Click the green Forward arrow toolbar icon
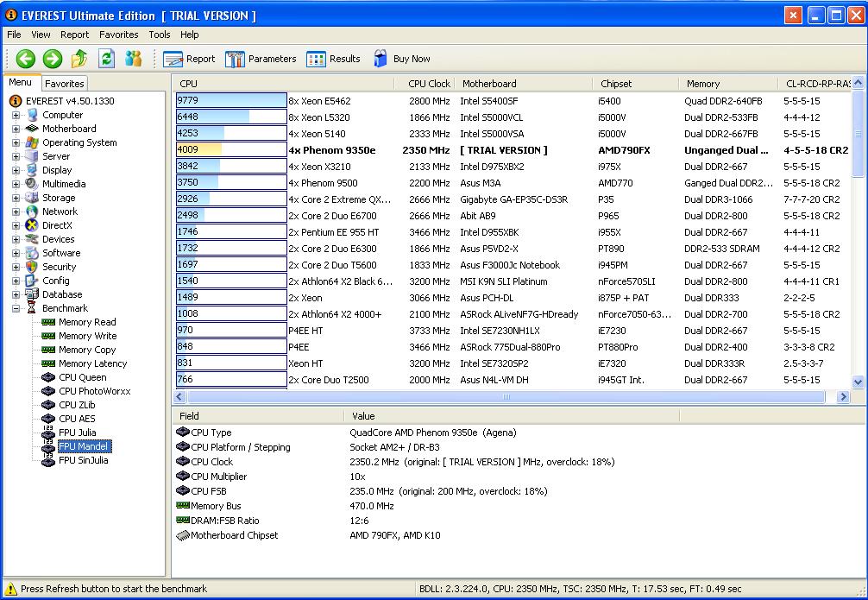 (x=53, y=59)
